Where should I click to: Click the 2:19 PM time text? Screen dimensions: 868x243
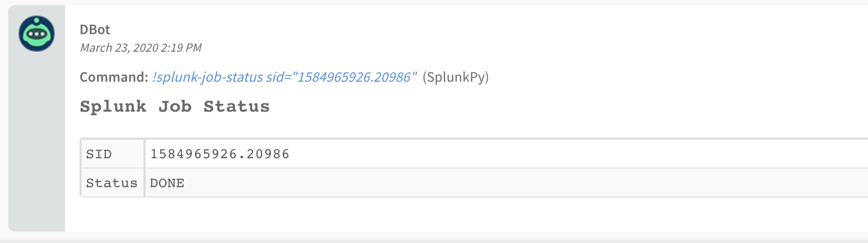[x=181, y=48]
